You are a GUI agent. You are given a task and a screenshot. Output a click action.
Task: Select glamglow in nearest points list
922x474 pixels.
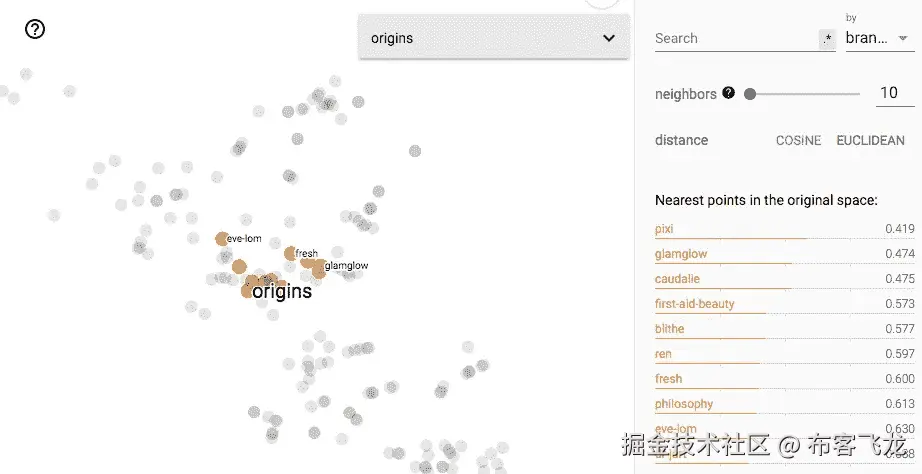tap(681, 254)
